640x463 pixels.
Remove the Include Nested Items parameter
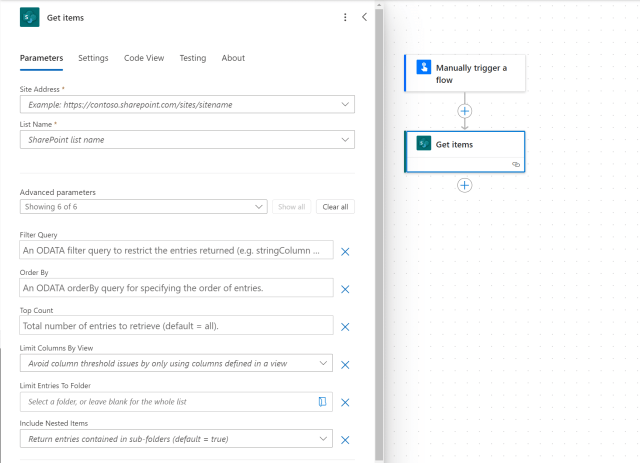tap(345, 440)
